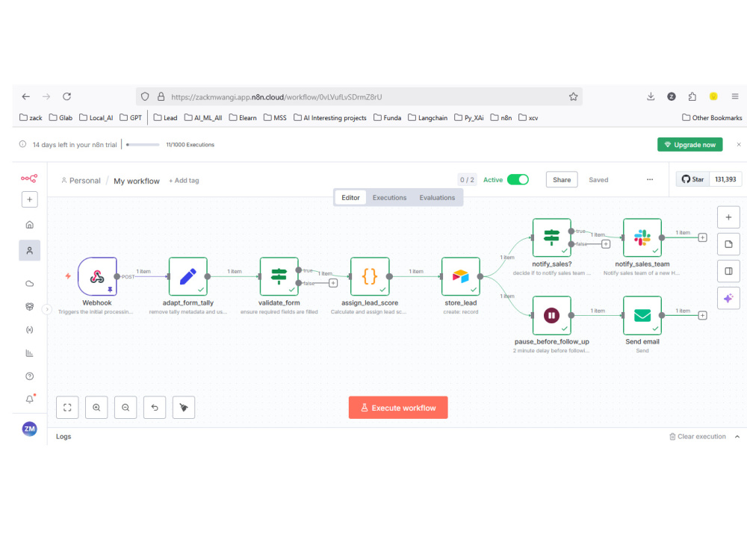
Task: Click the n8n logo in sidebar
Action: coord(29,178)
